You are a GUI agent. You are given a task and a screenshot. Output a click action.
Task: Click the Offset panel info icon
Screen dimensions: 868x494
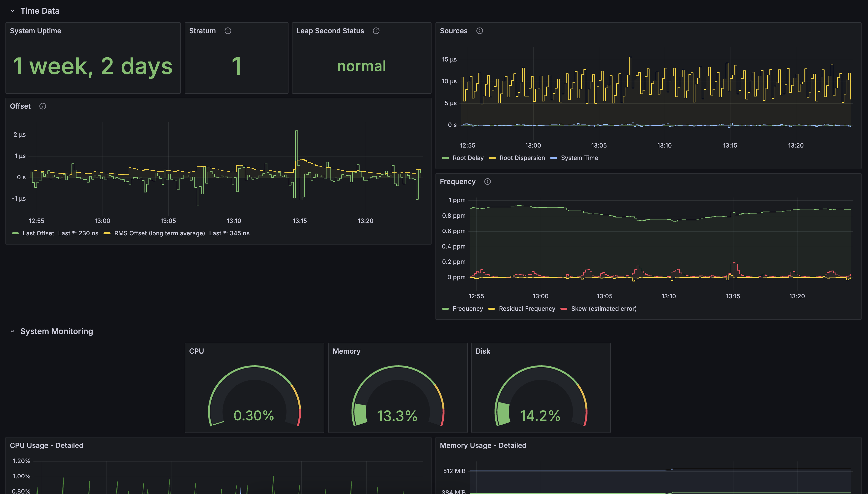42,106
